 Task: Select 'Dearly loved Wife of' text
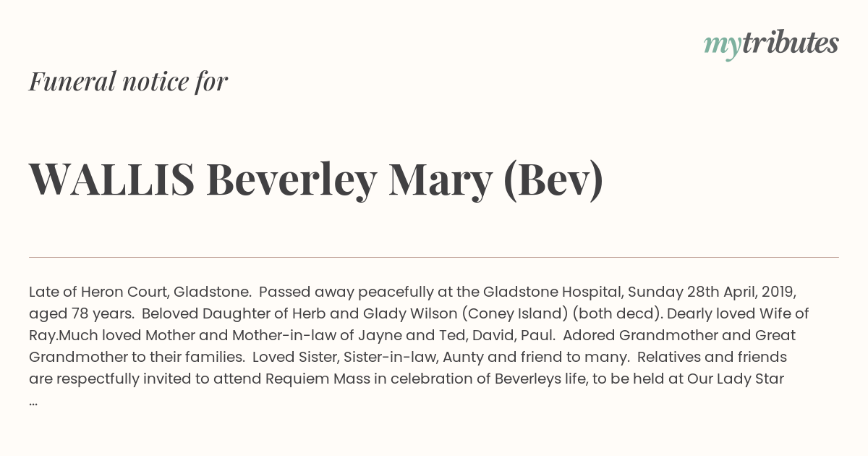738,314
